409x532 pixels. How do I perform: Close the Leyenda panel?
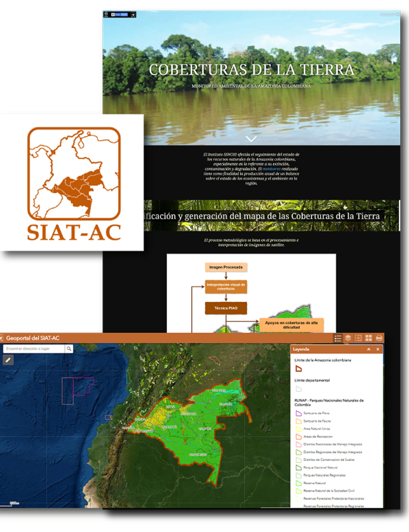point(378,349)
